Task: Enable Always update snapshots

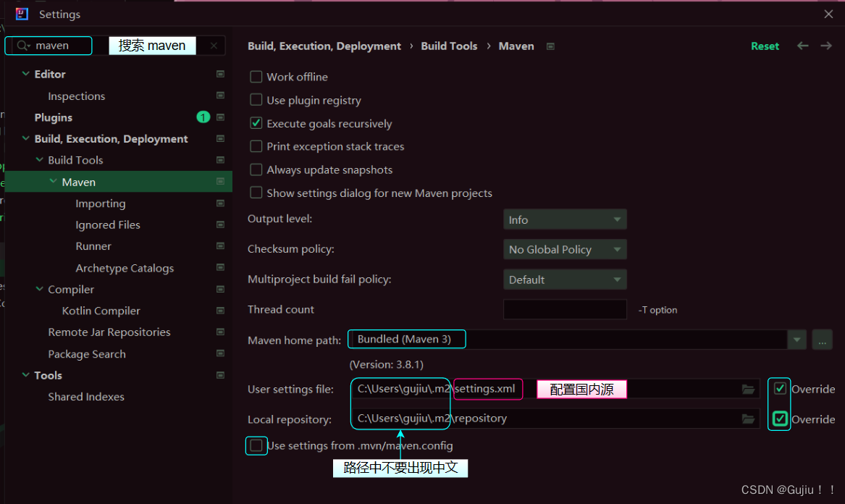Action: click(256, 169)
